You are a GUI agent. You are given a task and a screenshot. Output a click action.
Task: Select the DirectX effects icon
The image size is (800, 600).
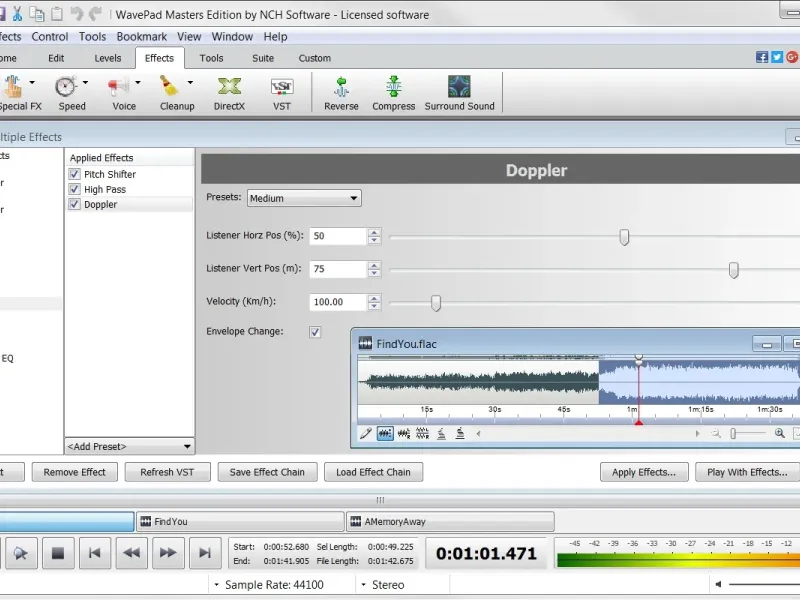tap(229, 88)
